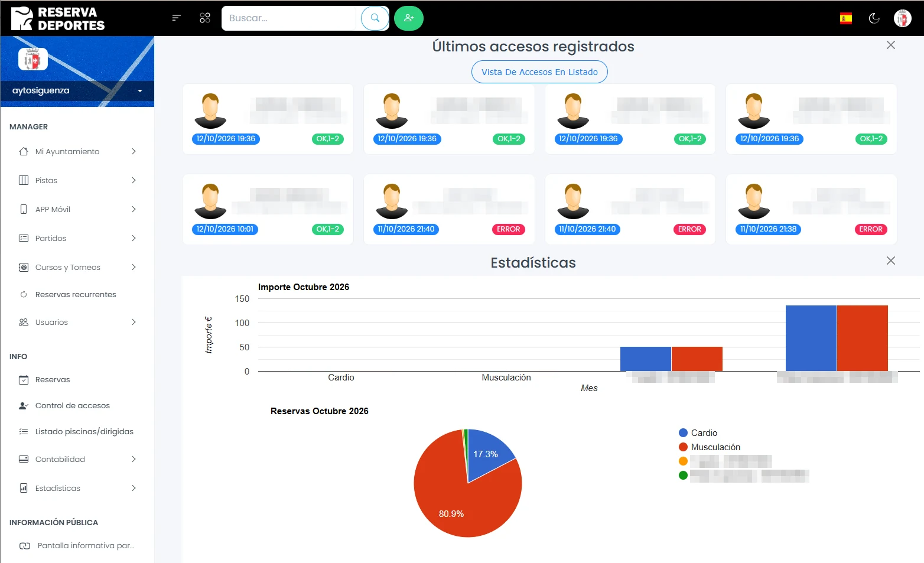Viewport: 924px width, 563px height.
Task: Click the 12/10/2026 10:01 access card
Action: point(268,209)
